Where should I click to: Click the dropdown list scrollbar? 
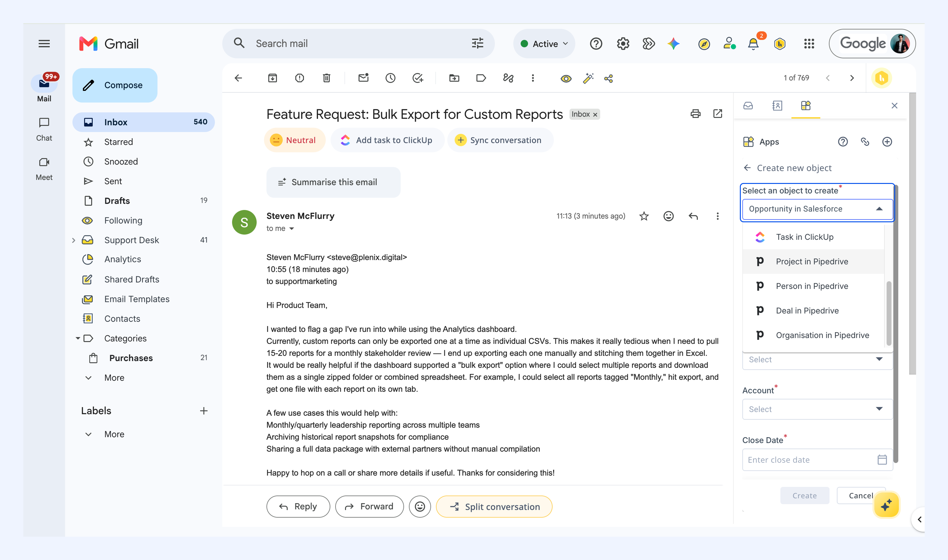tap(889, 313)
